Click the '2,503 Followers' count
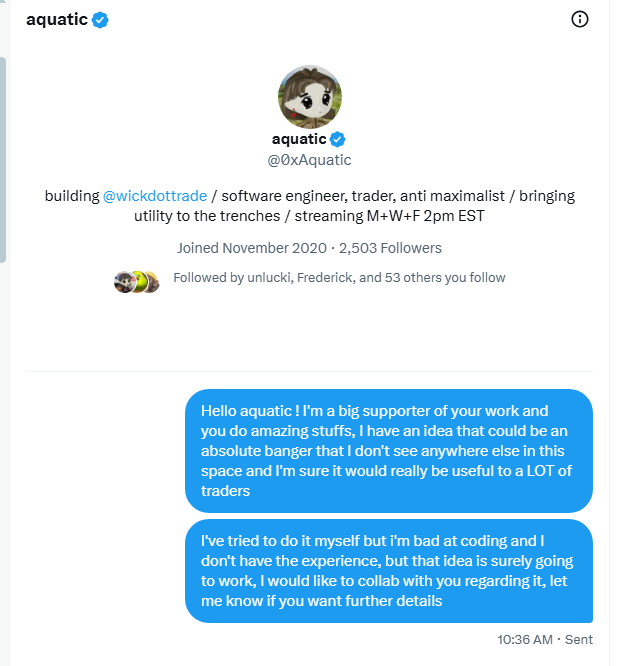Image resolution: width=621 pixels, height=666 pixels. pos(390,248)
